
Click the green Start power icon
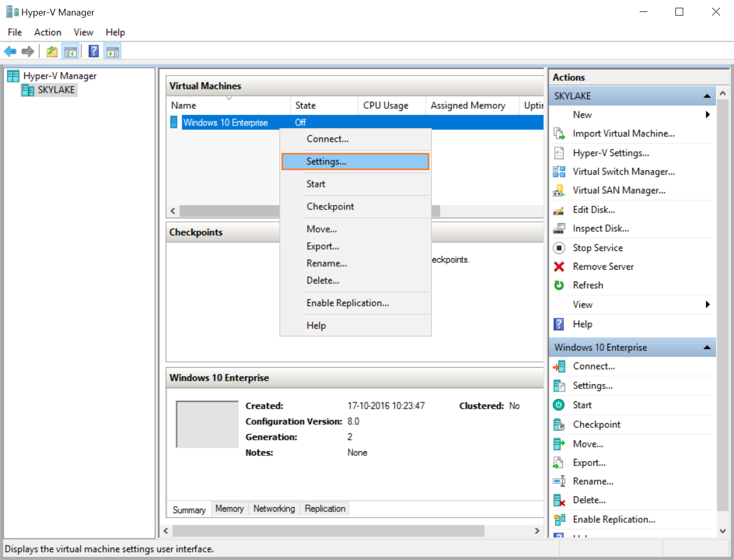(559, 405)
